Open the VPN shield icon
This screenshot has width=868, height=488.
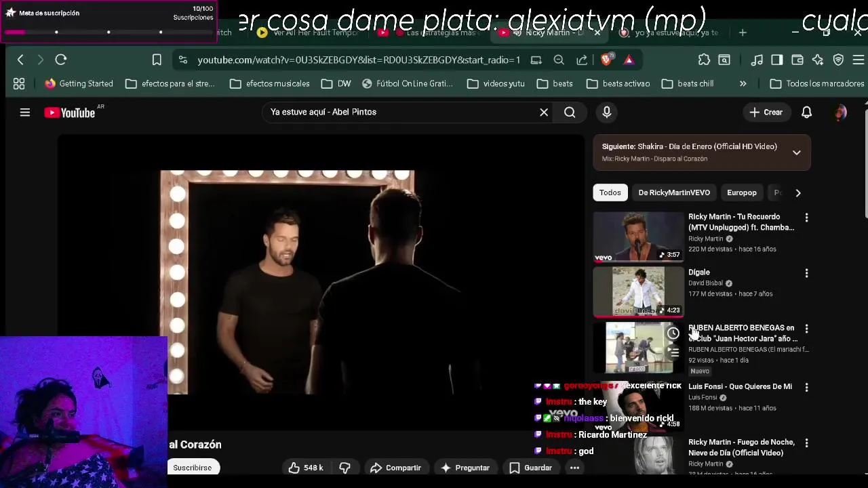838,60
